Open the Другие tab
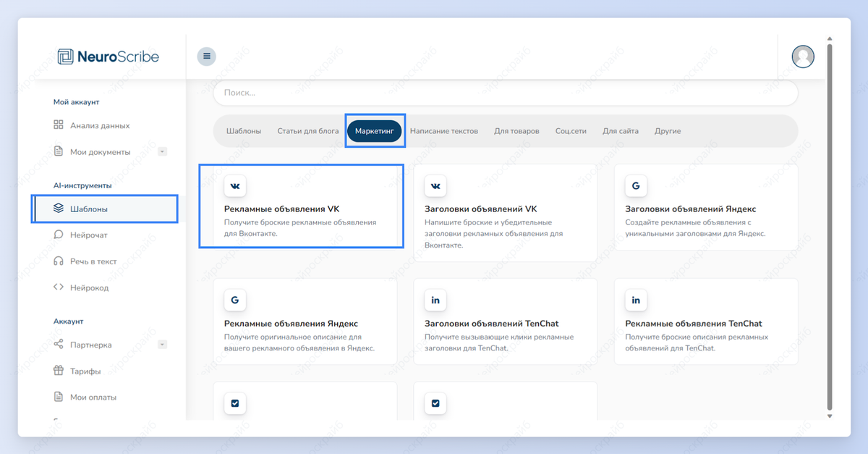The width and height of the screenshot is (868, 454). point(668,131)
